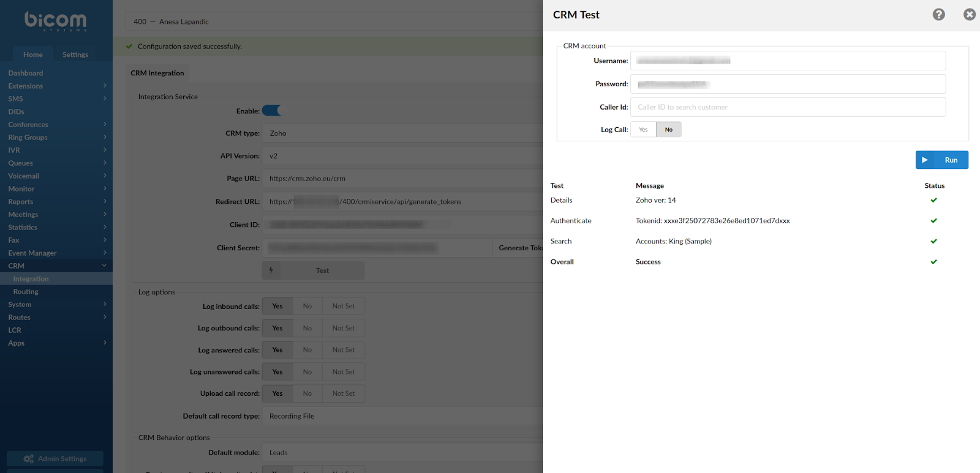Click the configuration saved green checkmark

tap(129, 47)
